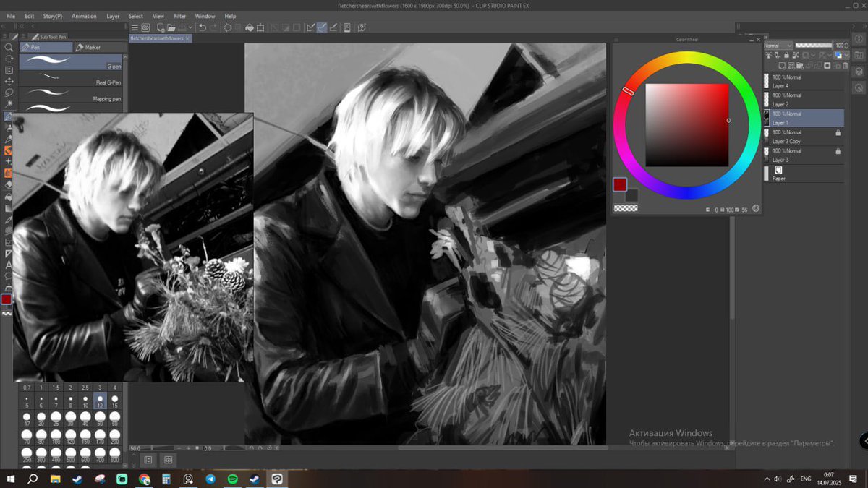This screenshot has height=488, width=868.
Task: Open file folder icon in command bar
Action: pyautogui.click(x=171, y=27)
